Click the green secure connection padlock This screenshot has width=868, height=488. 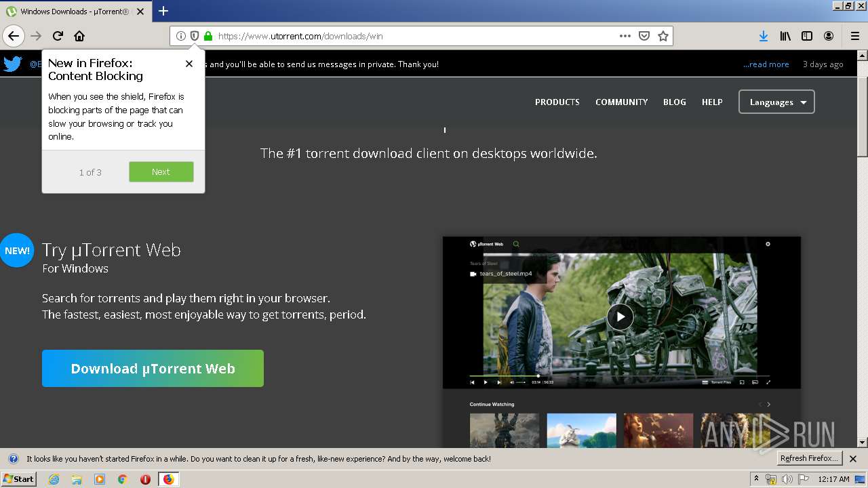(x=208, y=36)
